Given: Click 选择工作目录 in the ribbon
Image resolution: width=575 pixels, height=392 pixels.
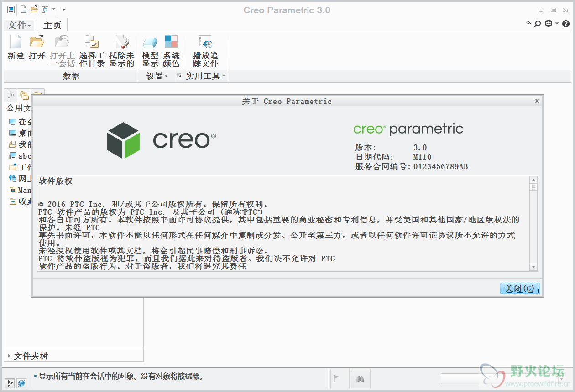Looking at the screenshot, I should click(92, 51).
